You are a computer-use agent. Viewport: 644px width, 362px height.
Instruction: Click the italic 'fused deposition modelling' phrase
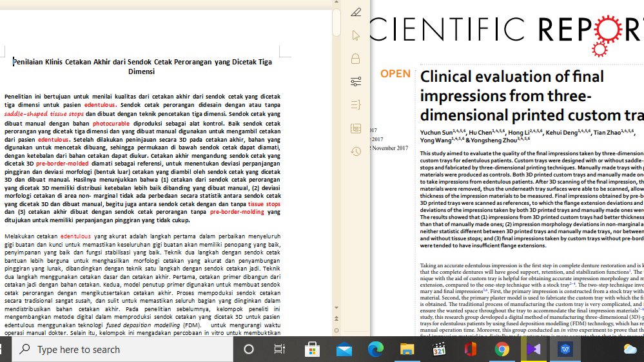pyautogui.click(x=143, y=325)
